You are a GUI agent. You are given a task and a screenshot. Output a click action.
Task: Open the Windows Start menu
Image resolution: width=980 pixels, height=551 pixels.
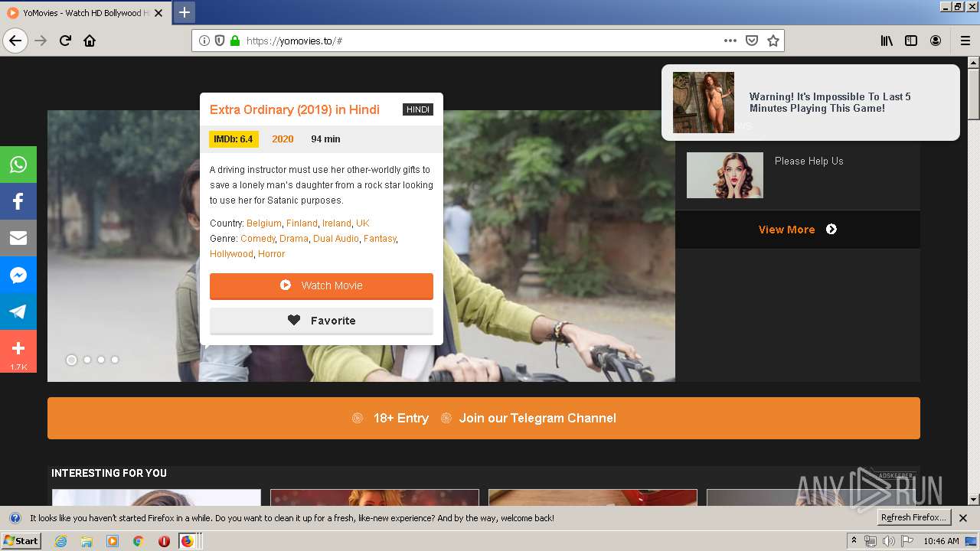(21, 541)
